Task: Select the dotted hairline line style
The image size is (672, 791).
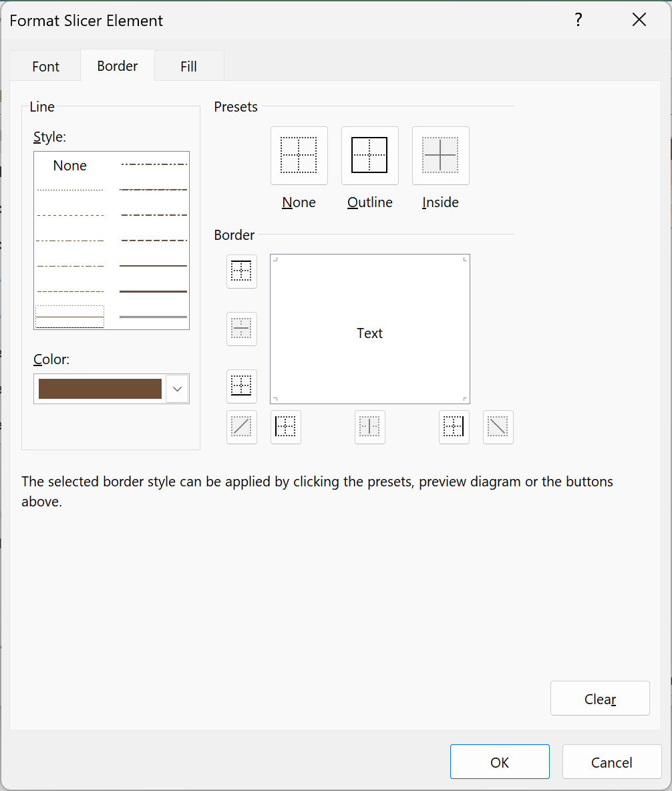Action: coord(69,190)
